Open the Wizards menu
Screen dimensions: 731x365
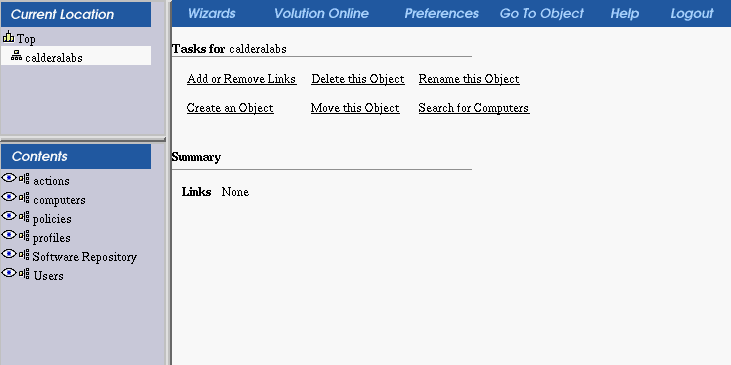(x=212, y=14)
